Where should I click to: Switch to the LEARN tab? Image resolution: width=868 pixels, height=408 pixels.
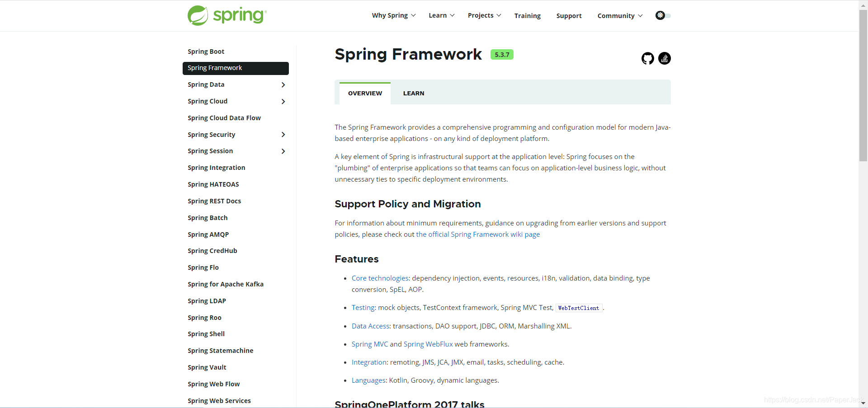414,93
